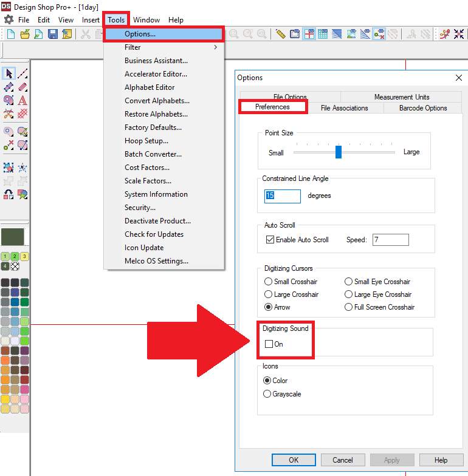The image size is (468, 476).
Task: Select the arrow selection tool
Action: [9, 73]
